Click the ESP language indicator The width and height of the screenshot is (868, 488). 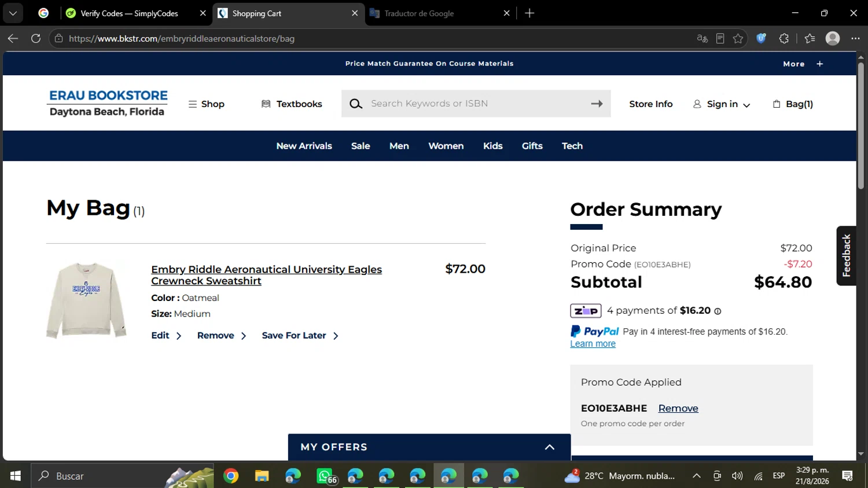(x=779, y=476)
